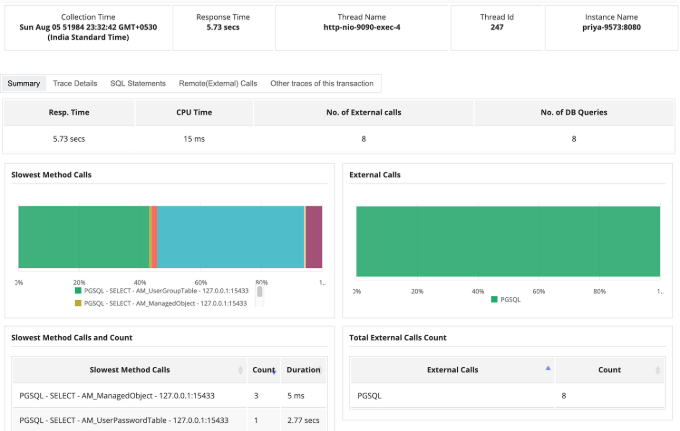The height and width of the screenshot is (431, 680).
Task: Click sort icon on external Count column
Action: (659, 369)
